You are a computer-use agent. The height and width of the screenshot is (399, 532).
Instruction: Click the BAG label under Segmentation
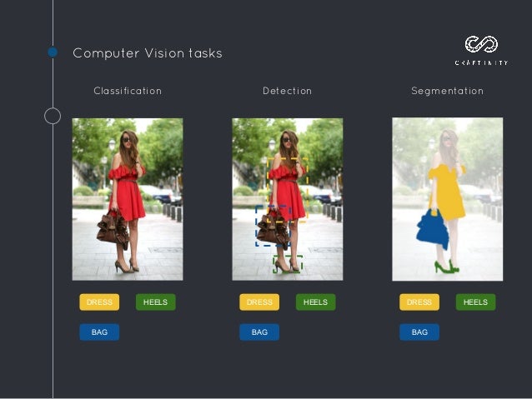pos(419,332)
